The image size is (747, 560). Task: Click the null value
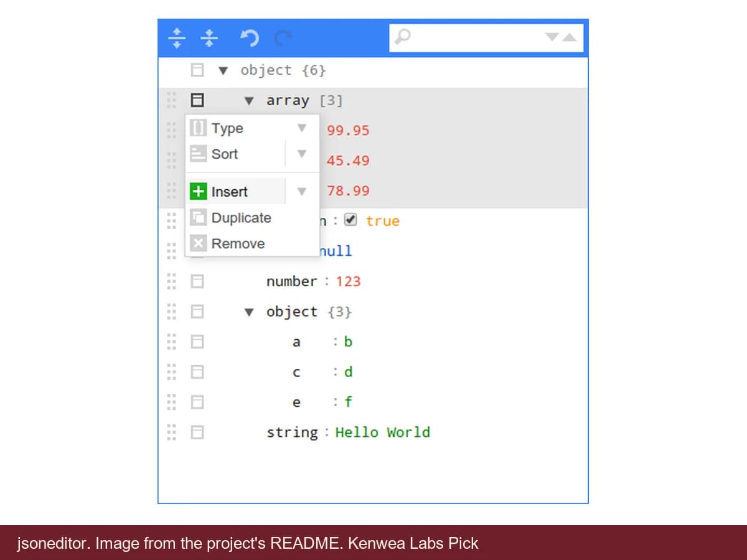pos(336,251)
